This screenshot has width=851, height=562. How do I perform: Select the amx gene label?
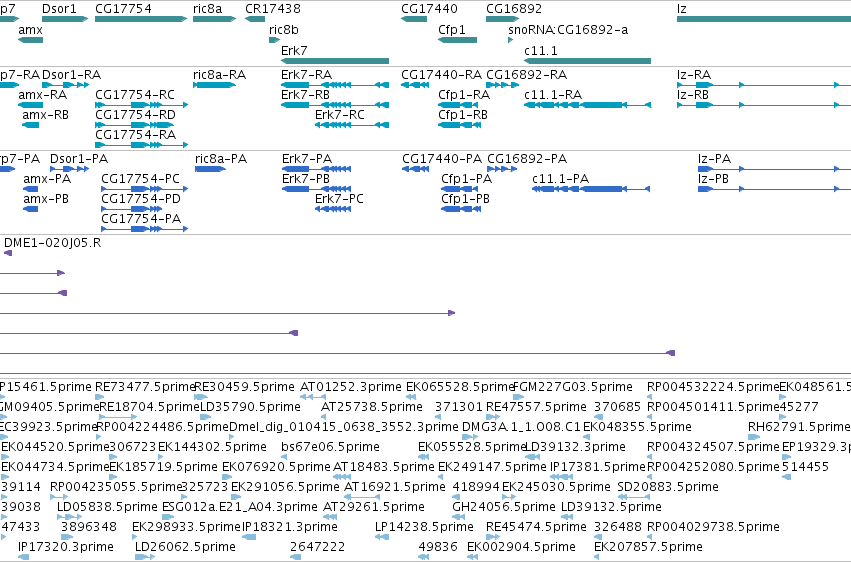30,30
